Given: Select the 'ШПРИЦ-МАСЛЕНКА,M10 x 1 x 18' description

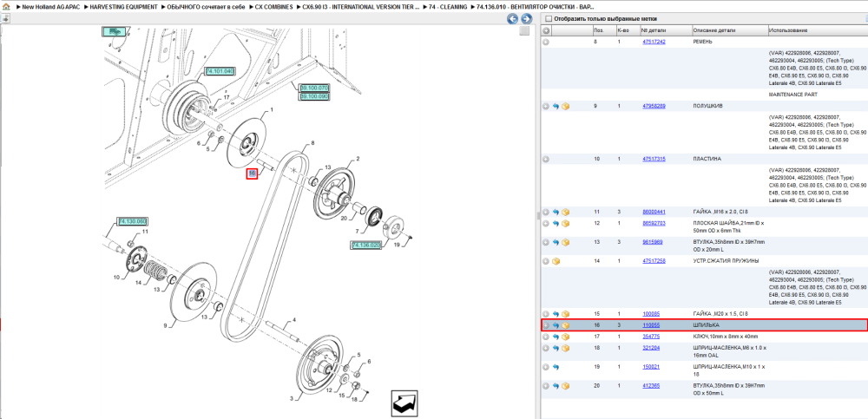Looking at the screenshot, I should (x=728, y=370).
